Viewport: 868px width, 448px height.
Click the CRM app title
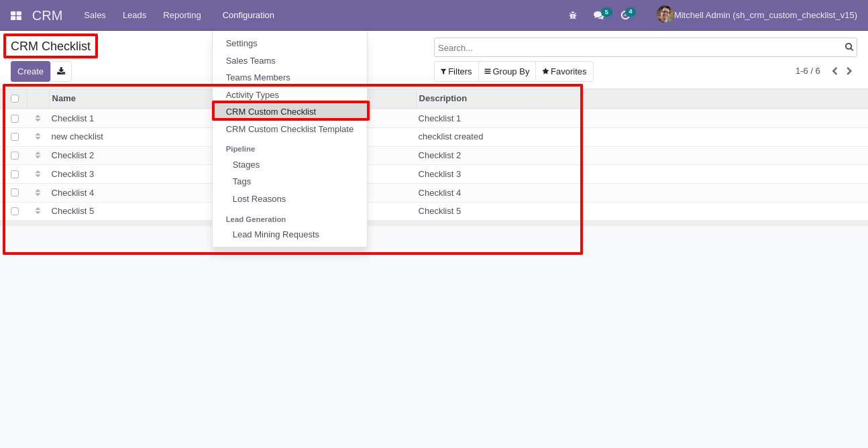[x=47, y=15]
